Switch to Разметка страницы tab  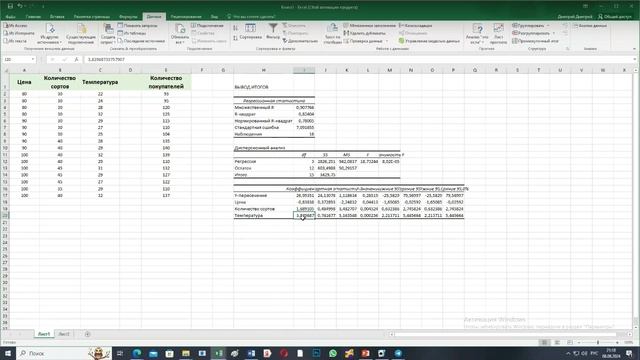pos(92,17)
